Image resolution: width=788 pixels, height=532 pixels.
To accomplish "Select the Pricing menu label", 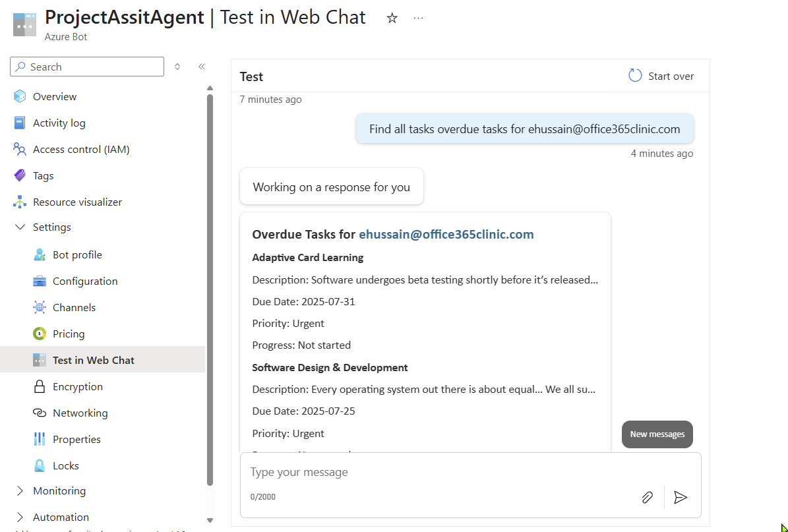I will [69, 334].
